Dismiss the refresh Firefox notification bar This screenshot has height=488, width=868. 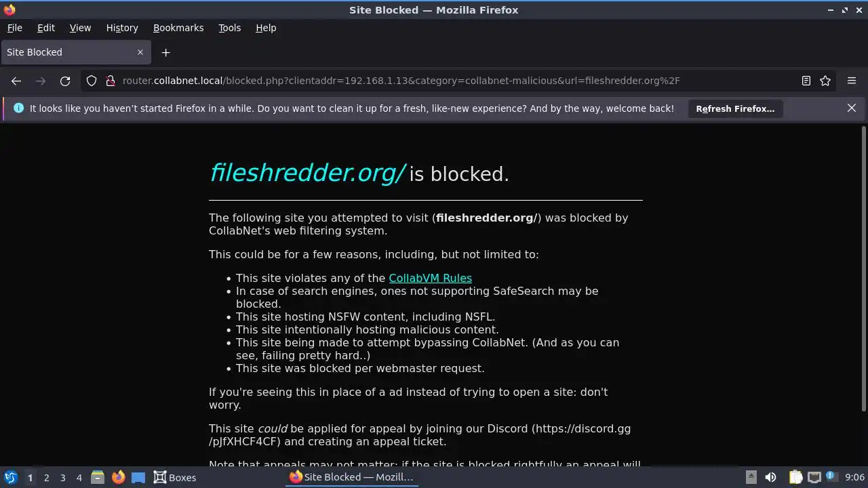[852, 108]
